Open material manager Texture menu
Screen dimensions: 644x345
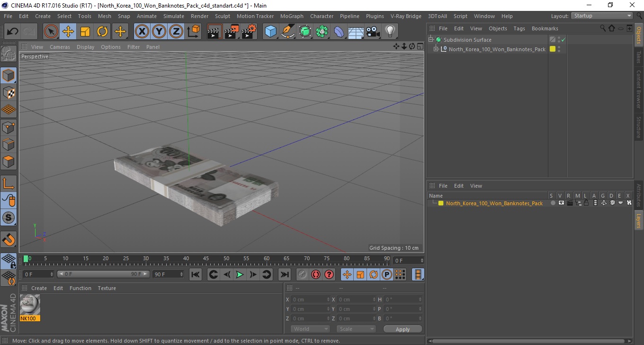pyautogui.click(x=107, y=288)
